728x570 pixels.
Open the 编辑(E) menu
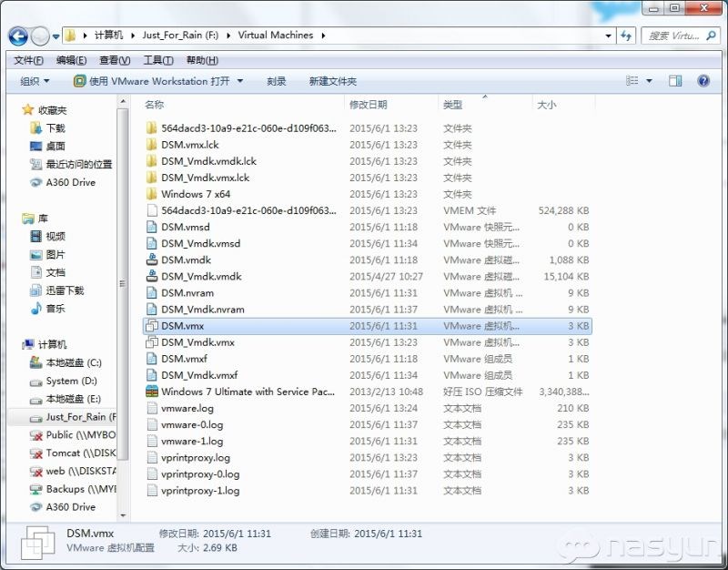72,60
